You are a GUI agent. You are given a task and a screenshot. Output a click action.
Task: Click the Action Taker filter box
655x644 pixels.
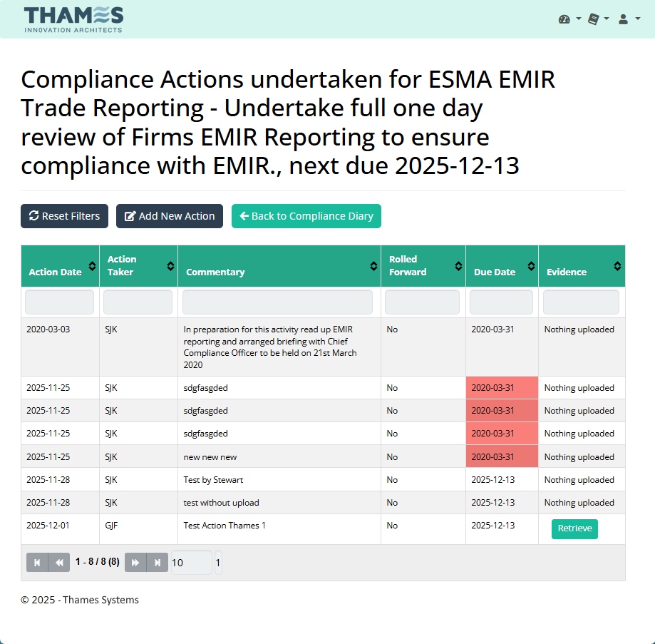click(x=138, y=302)
